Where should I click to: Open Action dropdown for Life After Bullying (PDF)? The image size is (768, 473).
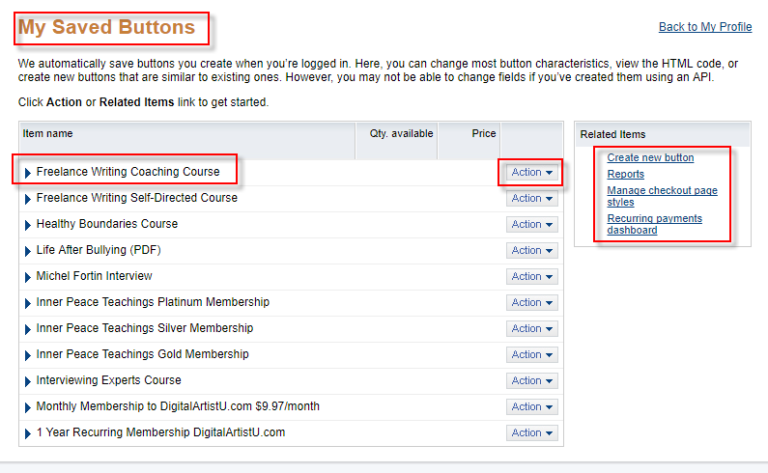pyautogui.click(x=532, y=250)
